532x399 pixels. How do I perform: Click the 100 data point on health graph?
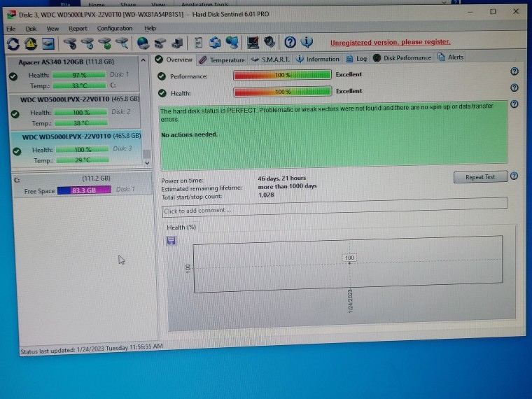pyautogui.click(x=349, y=258)
